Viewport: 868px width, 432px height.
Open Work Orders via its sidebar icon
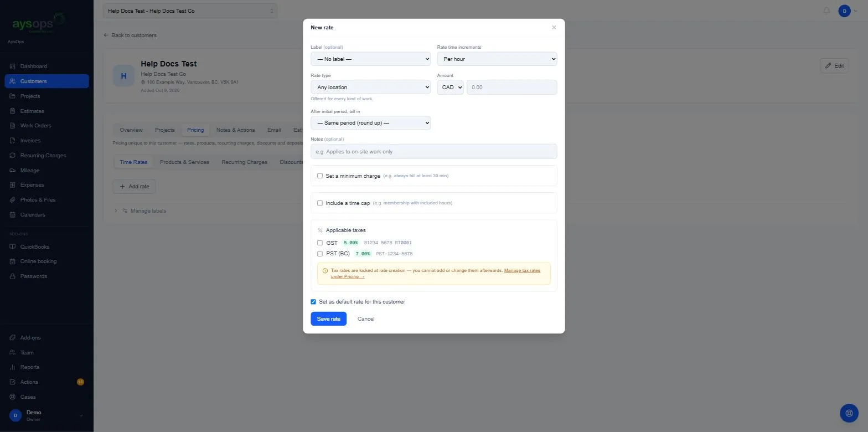click(13, 126)
